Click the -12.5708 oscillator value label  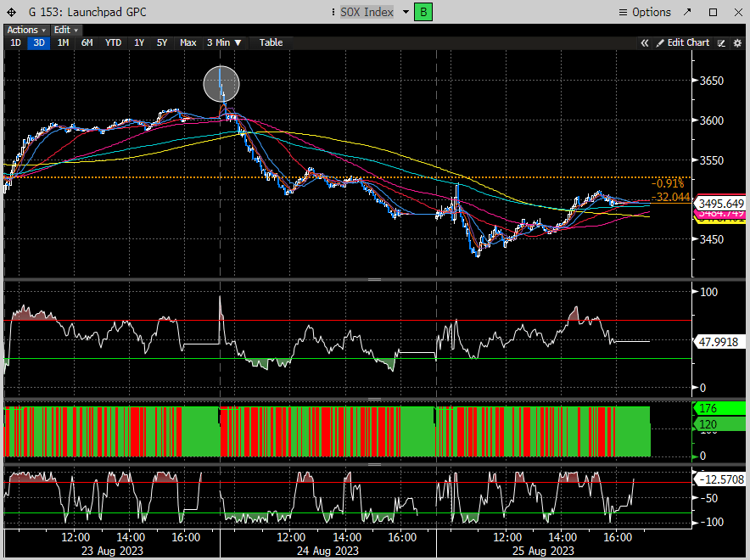click(x=721, y=479)
